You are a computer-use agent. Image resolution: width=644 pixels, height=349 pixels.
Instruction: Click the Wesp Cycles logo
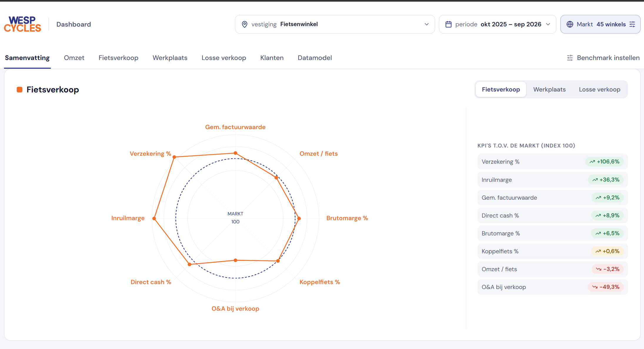[x=22, y=24]
